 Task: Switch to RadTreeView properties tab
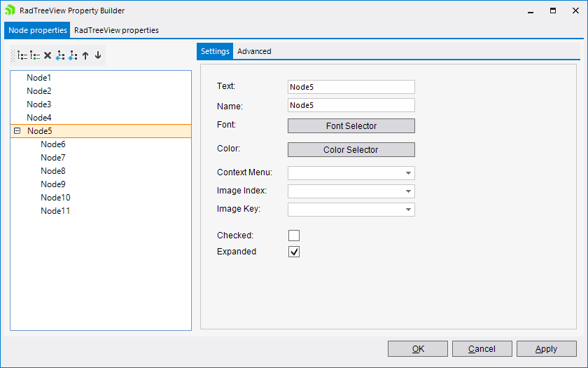click(116, 30)
